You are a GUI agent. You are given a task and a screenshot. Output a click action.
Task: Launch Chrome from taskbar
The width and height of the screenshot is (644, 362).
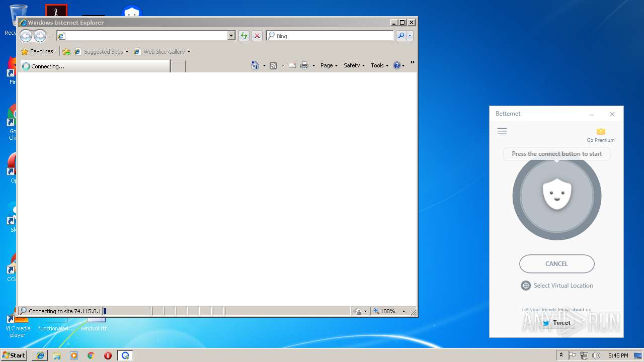(91, 355)
